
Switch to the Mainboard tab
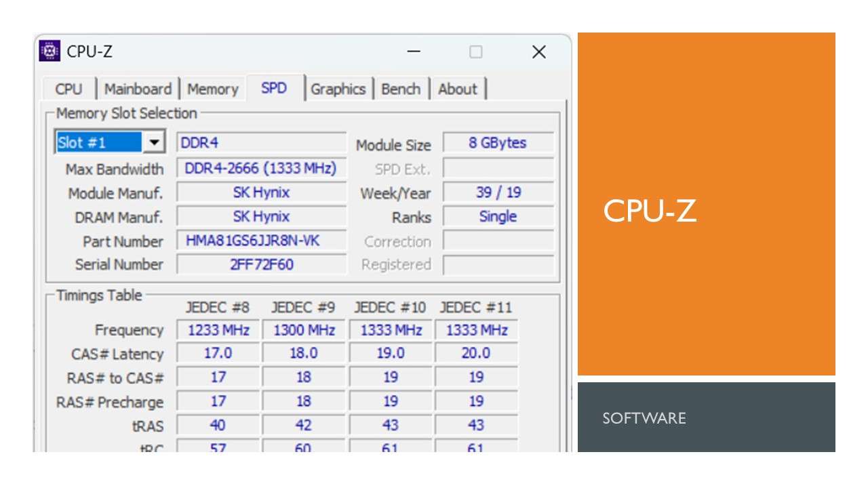click(138, 89)
